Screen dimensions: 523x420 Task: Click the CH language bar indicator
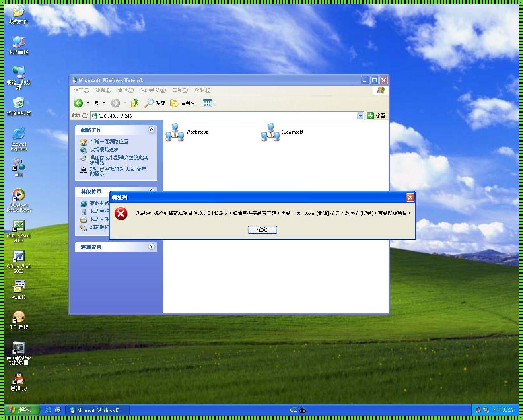click(293, 410)
